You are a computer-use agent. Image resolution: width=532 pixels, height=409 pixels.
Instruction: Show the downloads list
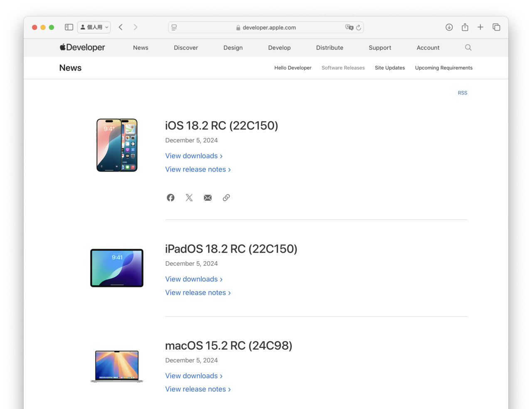click(449, 27)
